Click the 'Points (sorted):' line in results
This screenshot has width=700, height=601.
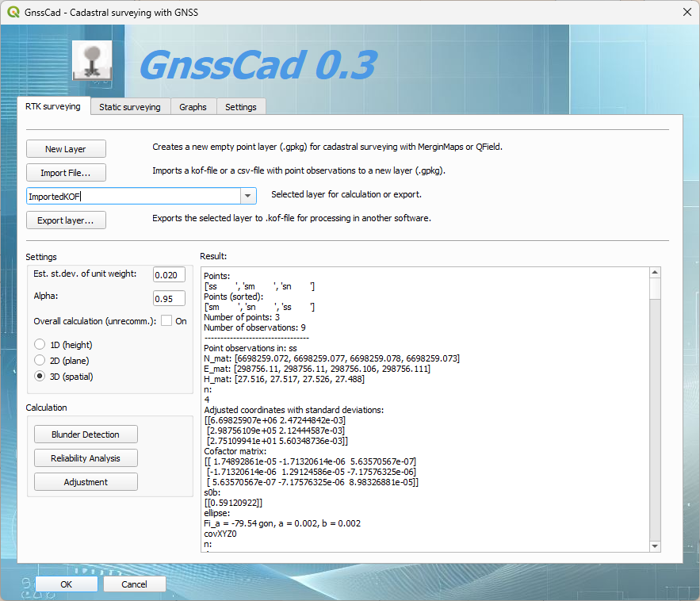234,297
